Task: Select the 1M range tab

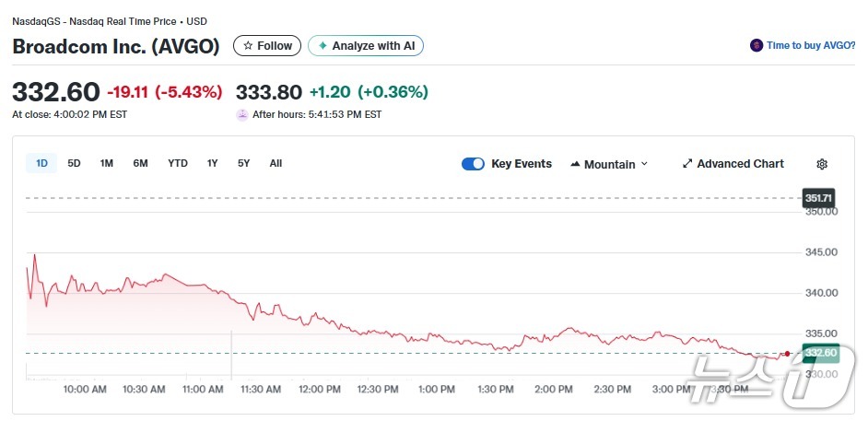Action: pos(107,163)
